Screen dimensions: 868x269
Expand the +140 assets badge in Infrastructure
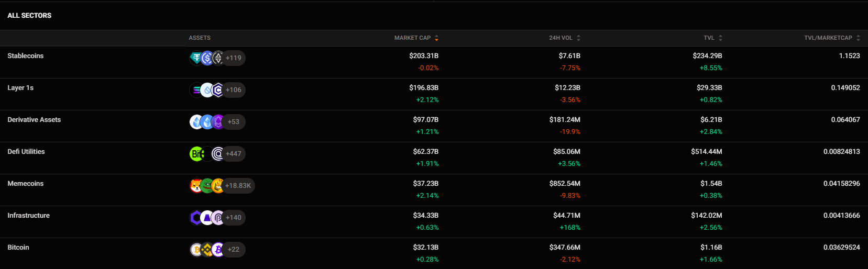(234, 218)
